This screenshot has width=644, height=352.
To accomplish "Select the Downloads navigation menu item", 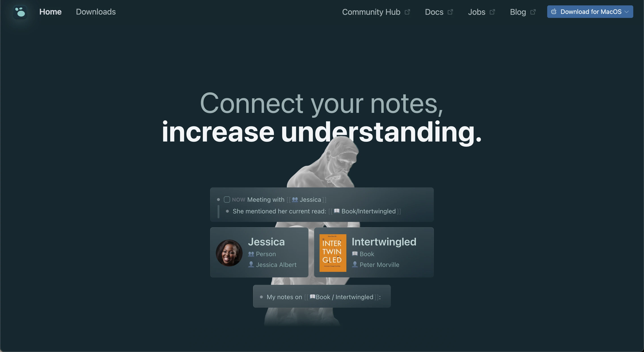I will 96,11.
